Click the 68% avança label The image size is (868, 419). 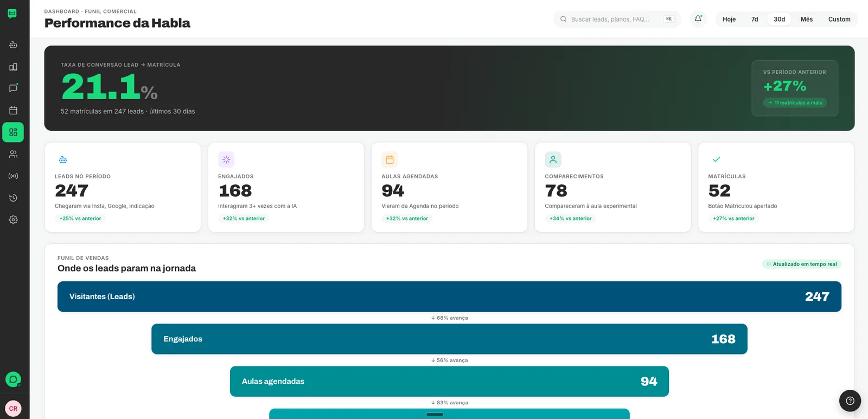point(450,318)
